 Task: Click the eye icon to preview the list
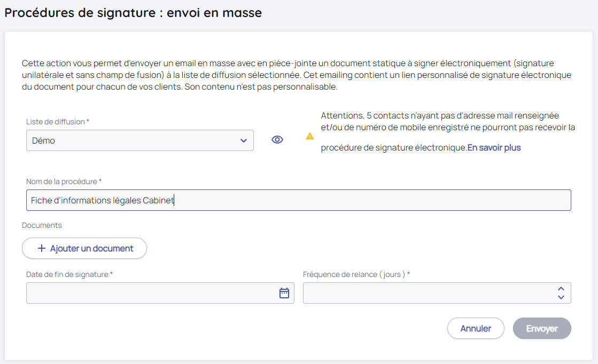click(277, 140)
